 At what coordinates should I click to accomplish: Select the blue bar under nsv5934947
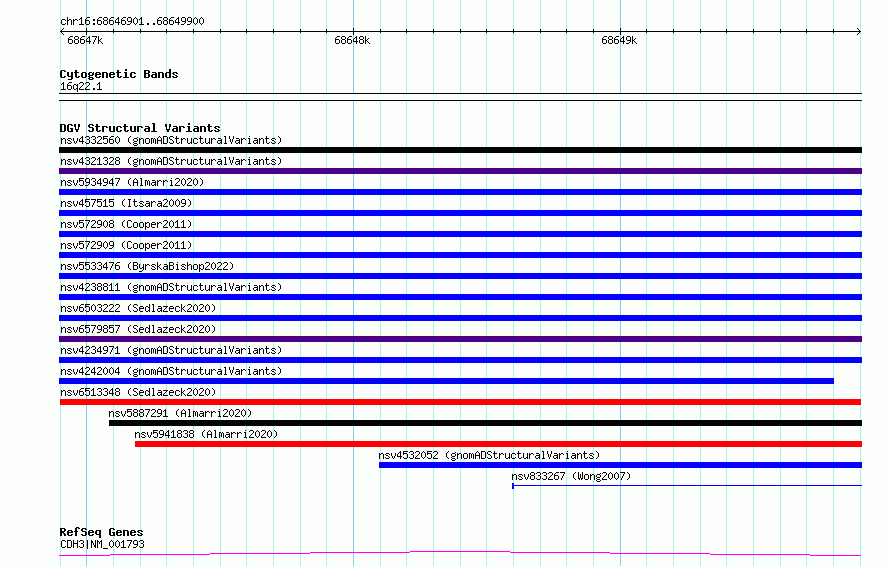(460, 192)
